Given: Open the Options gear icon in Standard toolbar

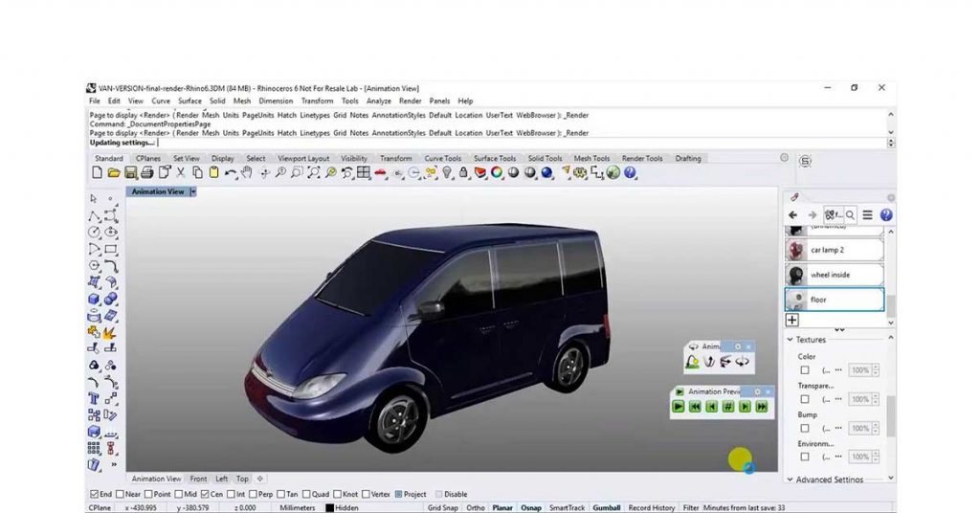Looking at the screenshot, I should [581, 173].
